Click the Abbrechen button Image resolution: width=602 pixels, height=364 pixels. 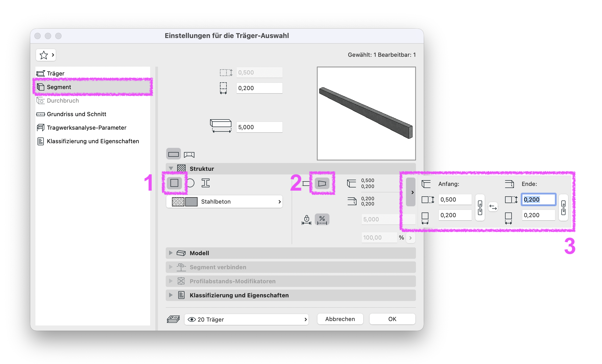(340, 319)
